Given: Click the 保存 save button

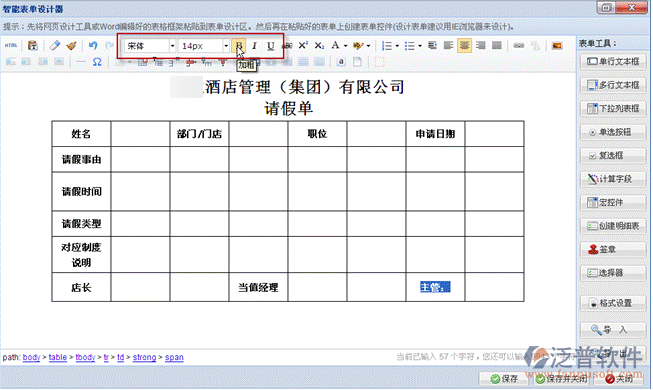Looking at the screenshot, I should click(x=504, y=378).
